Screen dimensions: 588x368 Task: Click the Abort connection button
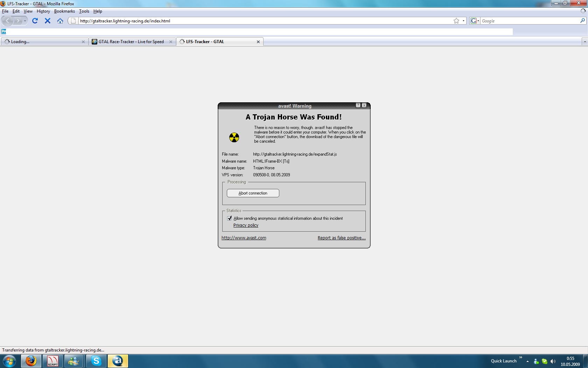coord(253,193)
